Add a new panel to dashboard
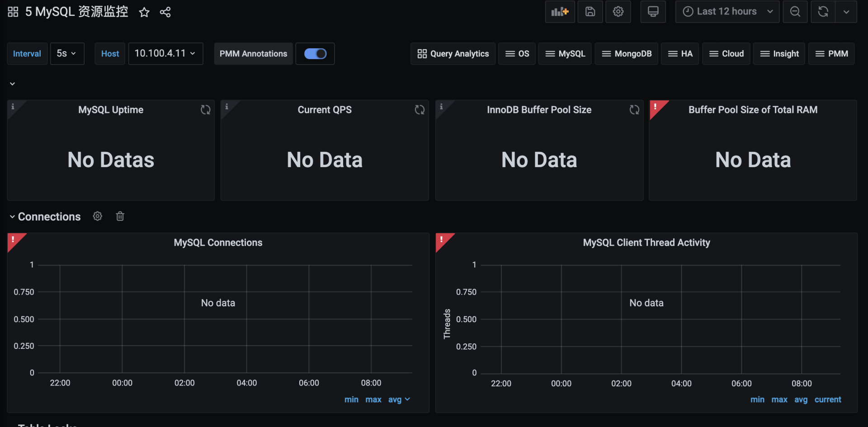Screen dimensions: 868x427 coord(560,12)
